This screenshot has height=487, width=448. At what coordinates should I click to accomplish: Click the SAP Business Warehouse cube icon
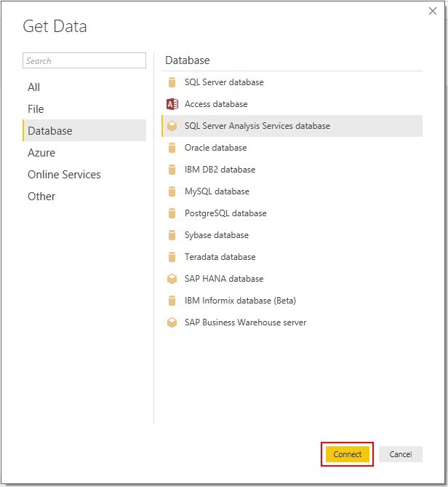(172, 322)
